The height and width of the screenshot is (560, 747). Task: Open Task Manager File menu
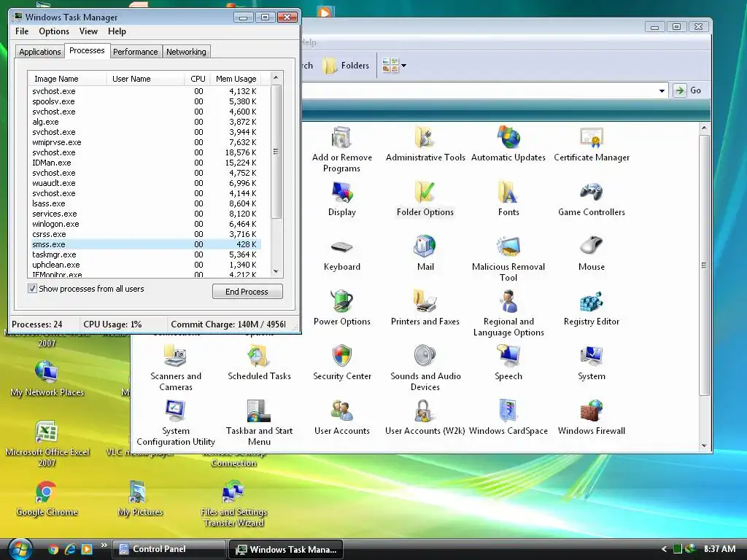point(22,31)
